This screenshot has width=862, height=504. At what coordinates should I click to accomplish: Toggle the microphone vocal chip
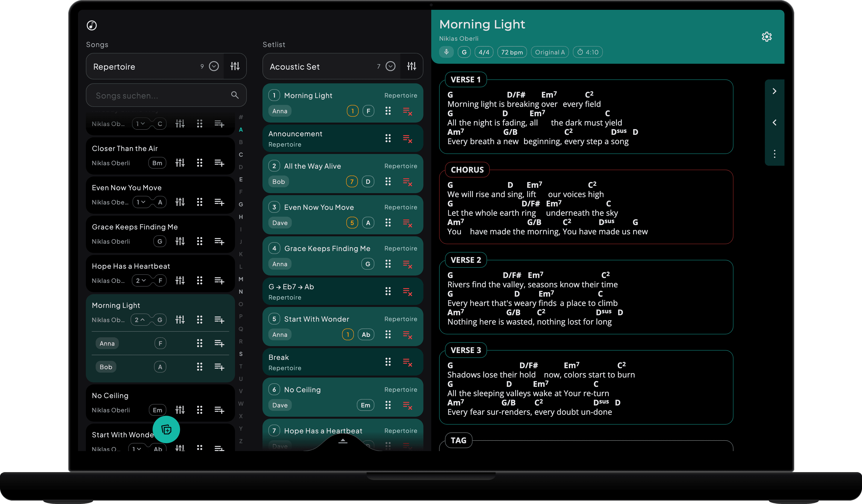pyautogui.click(x=446, y=52)
